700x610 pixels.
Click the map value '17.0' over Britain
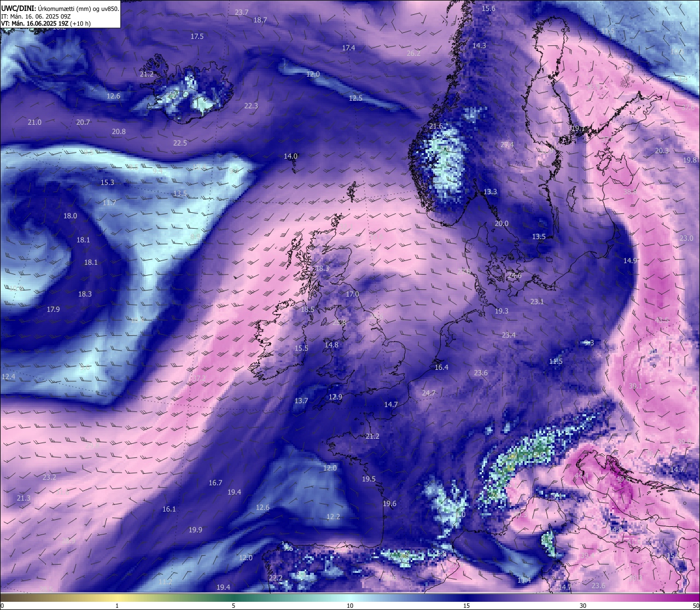(352, 294)
